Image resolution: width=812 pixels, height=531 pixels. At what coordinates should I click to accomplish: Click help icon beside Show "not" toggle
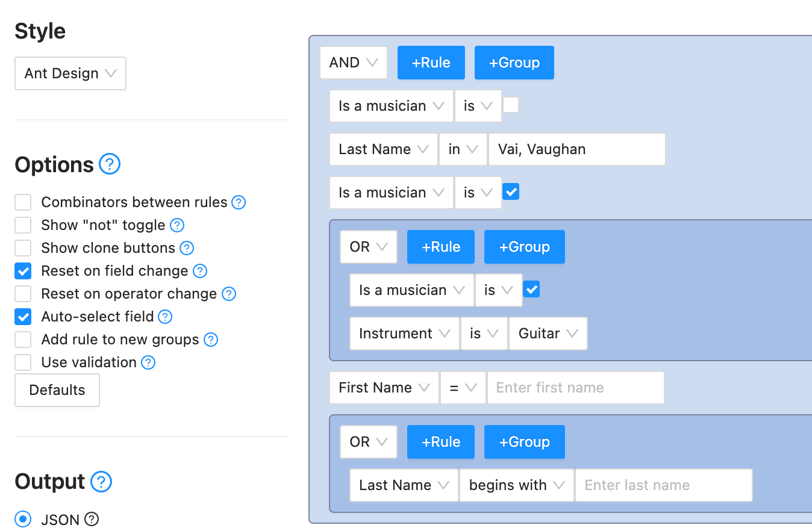[x=176, y=225]
